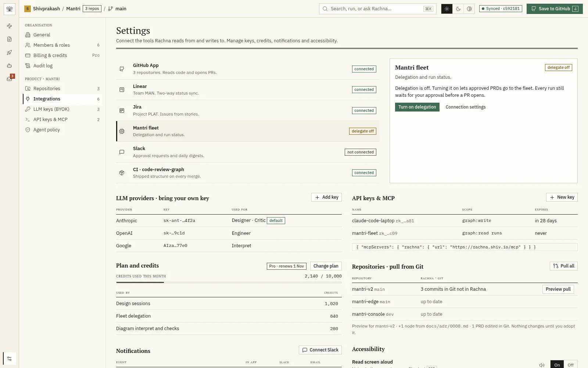Click the Slack integration chat icon
This screenshot has width=588, height=368.
pos(122,152)
